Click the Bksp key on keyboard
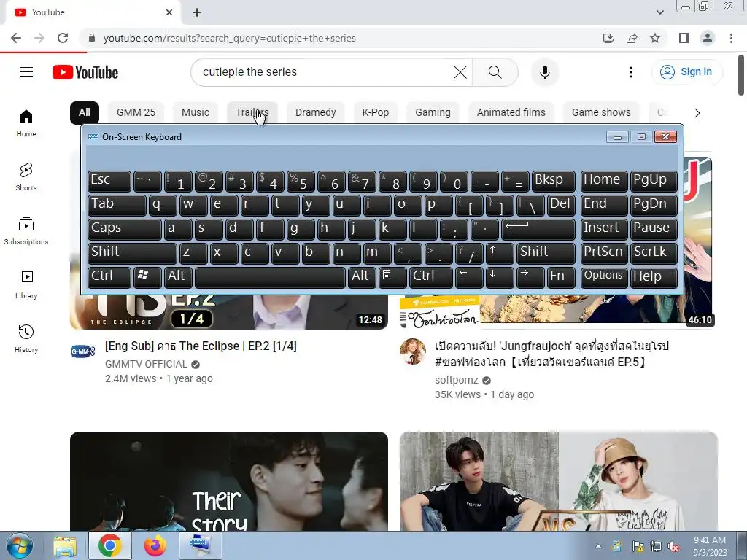This screenshot has height=560, width=747. pyautogui.click(x=553, y=181)
